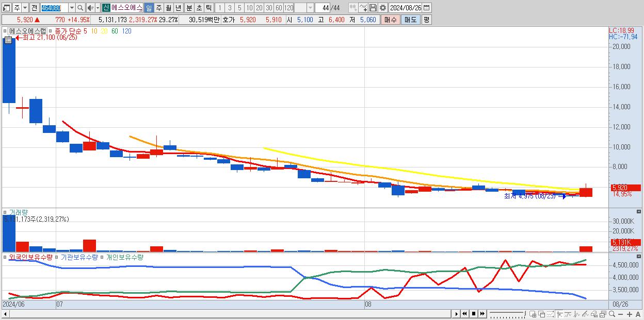This screenshot has height=320, width=644.
Task: Click the play button in bottom bar
Action: click(457, 314)
